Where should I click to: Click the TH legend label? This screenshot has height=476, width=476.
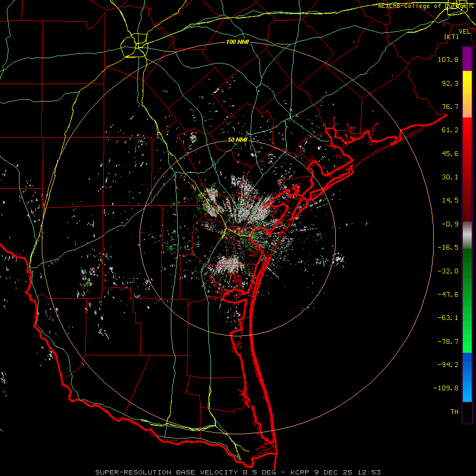(x=454, y=412)
